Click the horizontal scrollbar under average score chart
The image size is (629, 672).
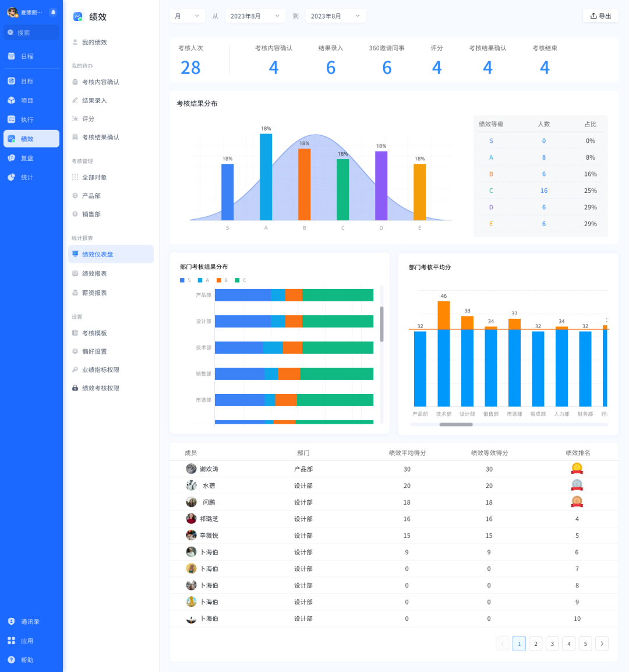456,425
